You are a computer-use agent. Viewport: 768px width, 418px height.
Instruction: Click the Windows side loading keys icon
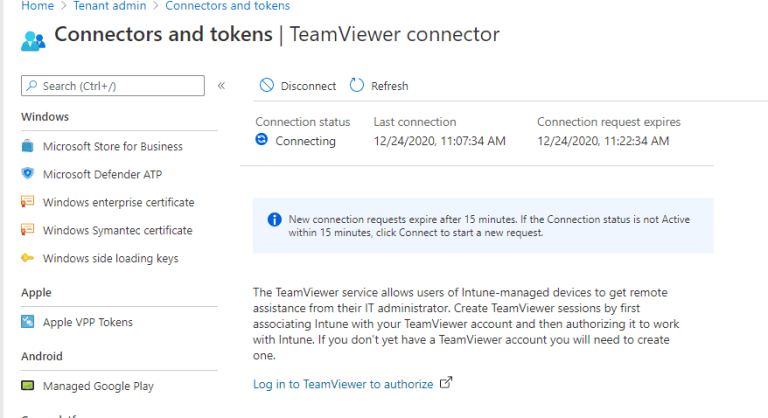pos(28,258)
